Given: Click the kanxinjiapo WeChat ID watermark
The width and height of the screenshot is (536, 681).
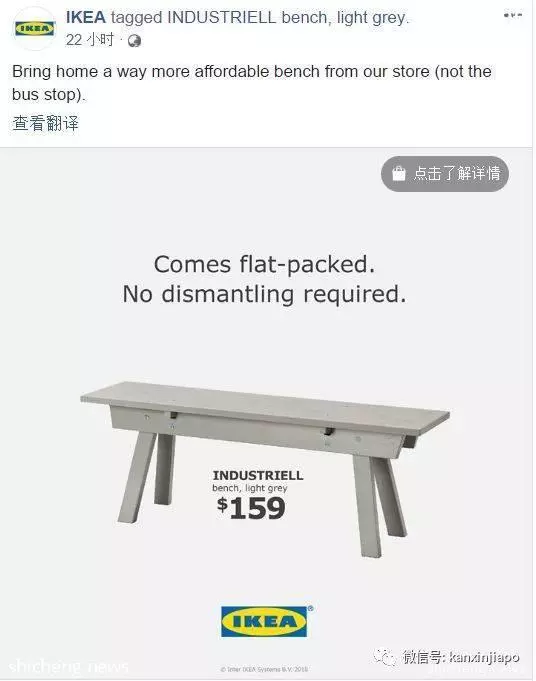Looking at the screenshot, I should click(x=461, y=657).
